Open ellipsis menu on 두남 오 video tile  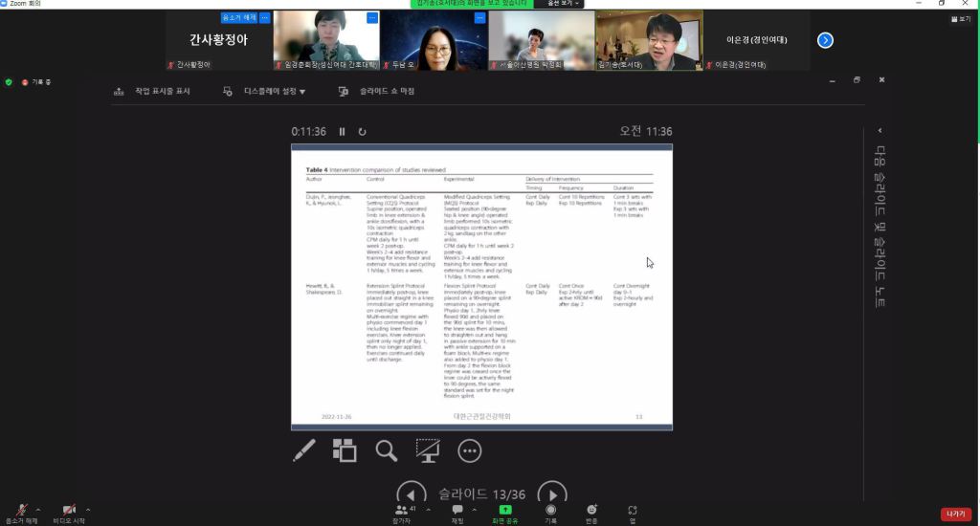[x=480, y=17]
